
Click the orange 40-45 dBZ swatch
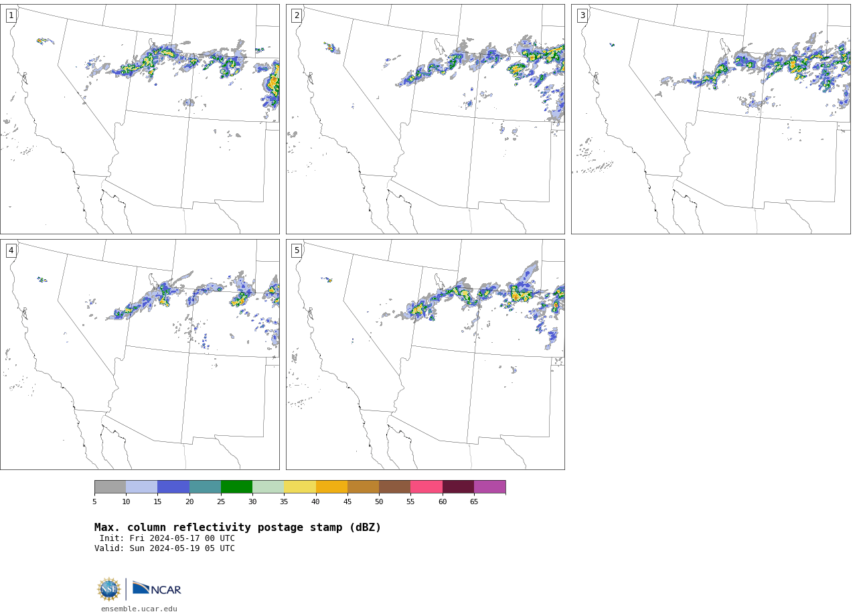tap(331, 487)
